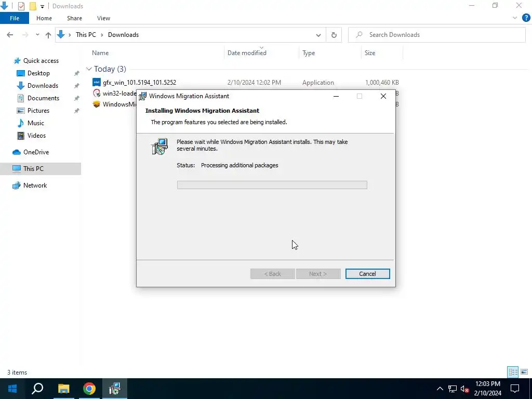The height and width of the screenshot is (399, 532).
Task: Open the Explorer Help question mark
Action: 526,18
